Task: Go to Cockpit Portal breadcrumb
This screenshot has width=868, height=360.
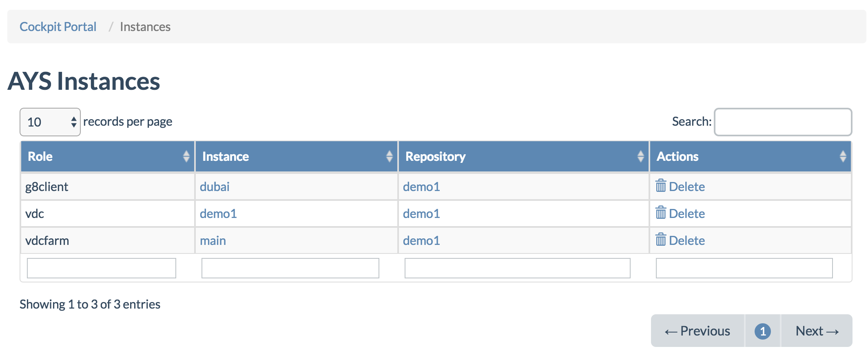Action: [58, 27]
